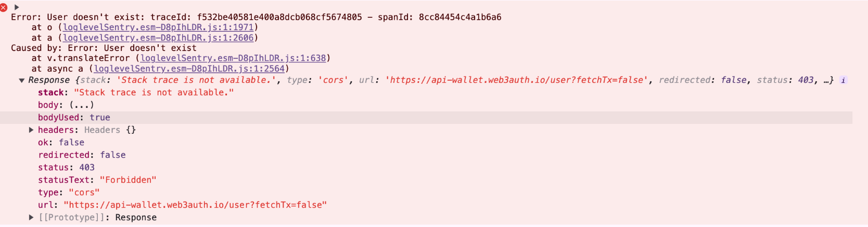Click the red error icon
This screenshot has width=868, height=227.
3,7
